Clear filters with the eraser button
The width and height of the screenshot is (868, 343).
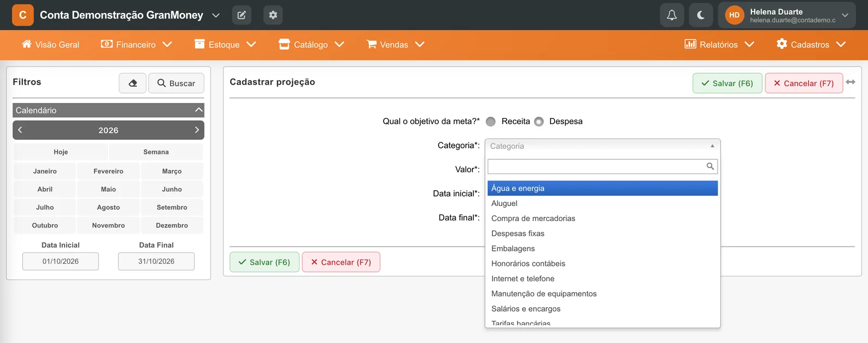tap(132, 83)
